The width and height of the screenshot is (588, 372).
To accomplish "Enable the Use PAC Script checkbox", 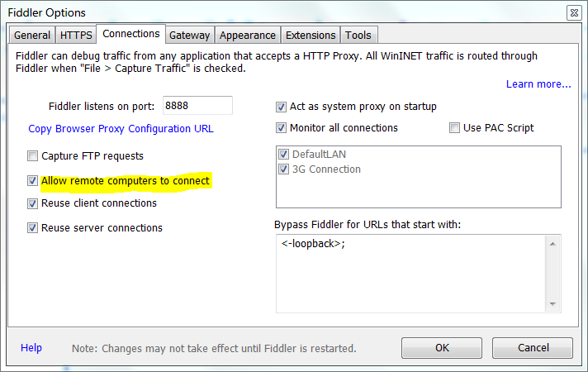I will tap(454, 128).
